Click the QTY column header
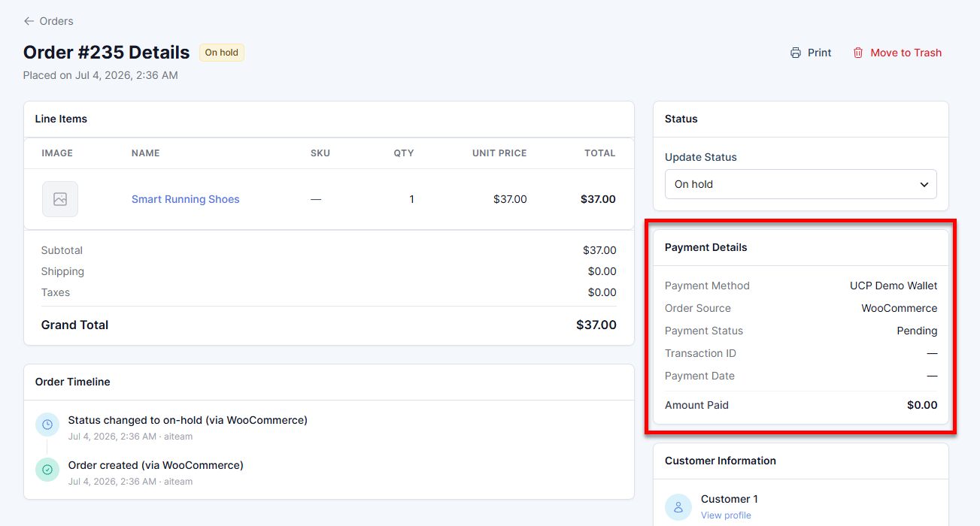 [x=404, y=153]
